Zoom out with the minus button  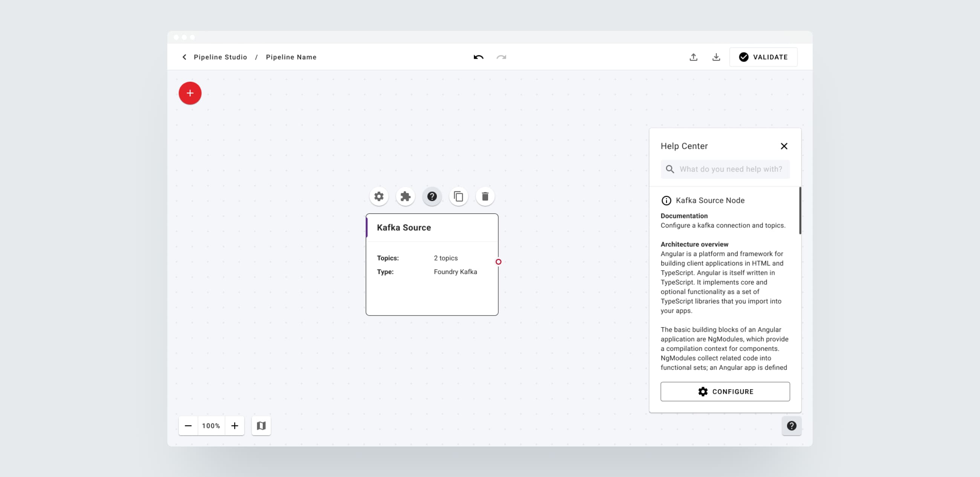[x=188, y=426]
